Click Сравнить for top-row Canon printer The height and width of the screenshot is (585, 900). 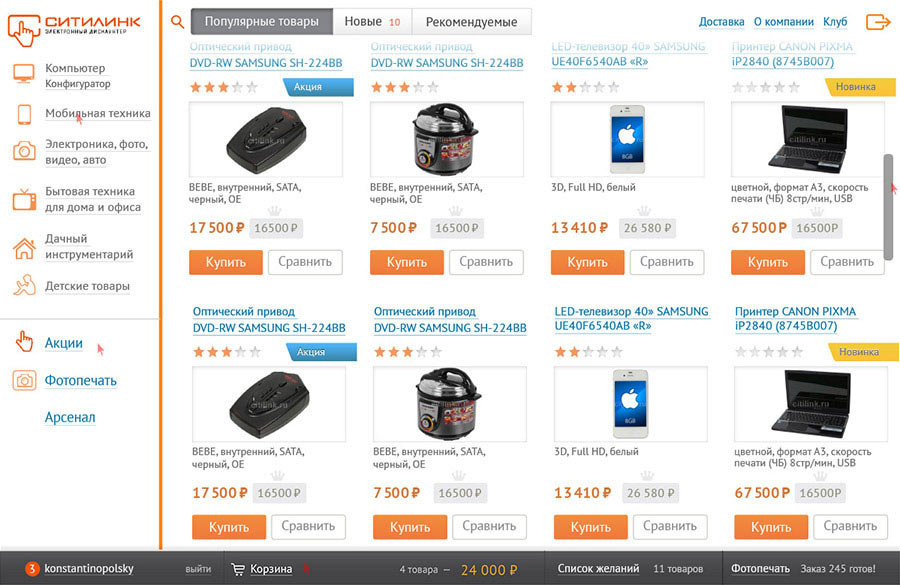(846, 262)
